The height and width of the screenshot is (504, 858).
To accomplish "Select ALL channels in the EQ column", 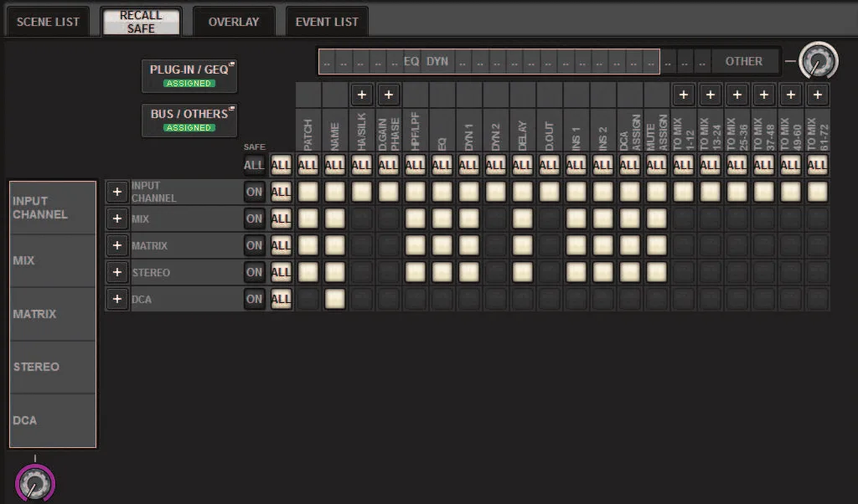I will 442,165.
